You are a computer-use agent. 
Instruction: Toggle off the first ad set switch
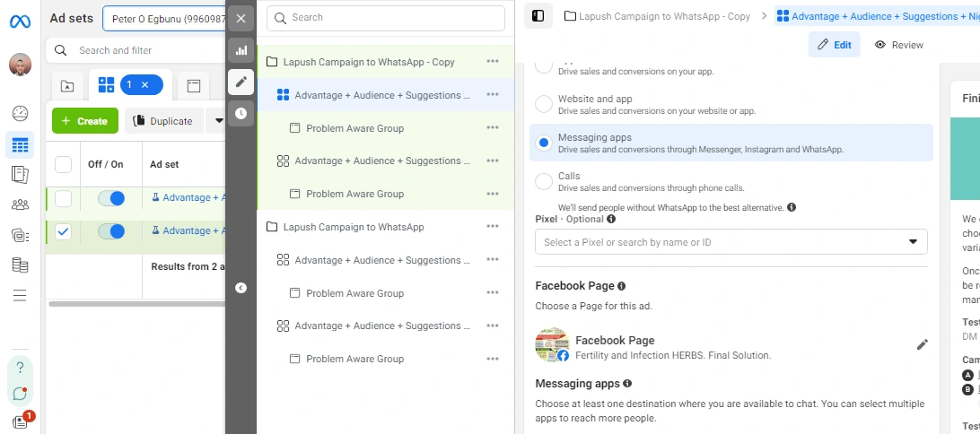pos(111,198)
